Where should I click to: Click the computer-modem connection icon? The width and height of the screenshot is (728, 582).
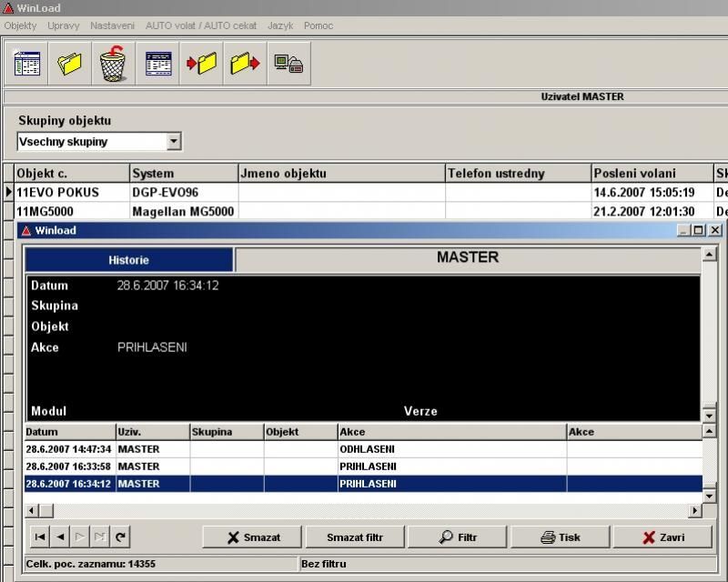(288, 64)
